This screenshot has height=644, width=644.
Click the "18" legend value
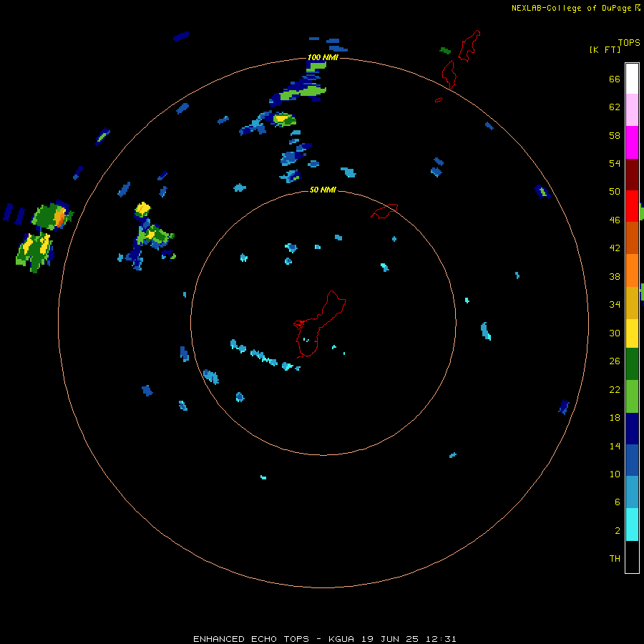(x=615, y=418)
